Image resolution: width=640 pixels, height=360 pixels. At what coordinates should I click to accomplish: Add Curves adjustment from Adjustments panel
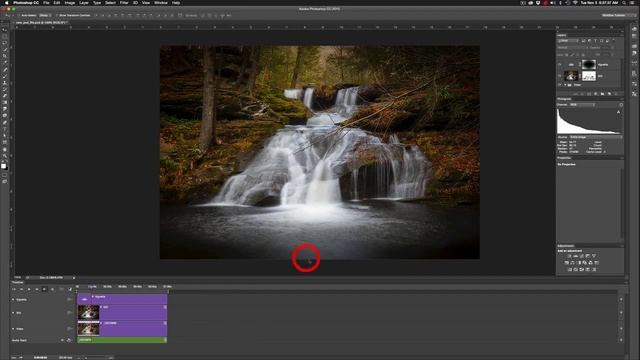tap(582, 256)
